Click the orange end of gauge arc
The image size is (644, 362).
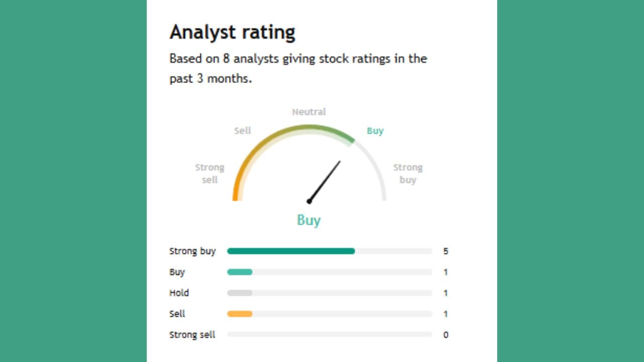pyautogui.click(x=235, y=194)
